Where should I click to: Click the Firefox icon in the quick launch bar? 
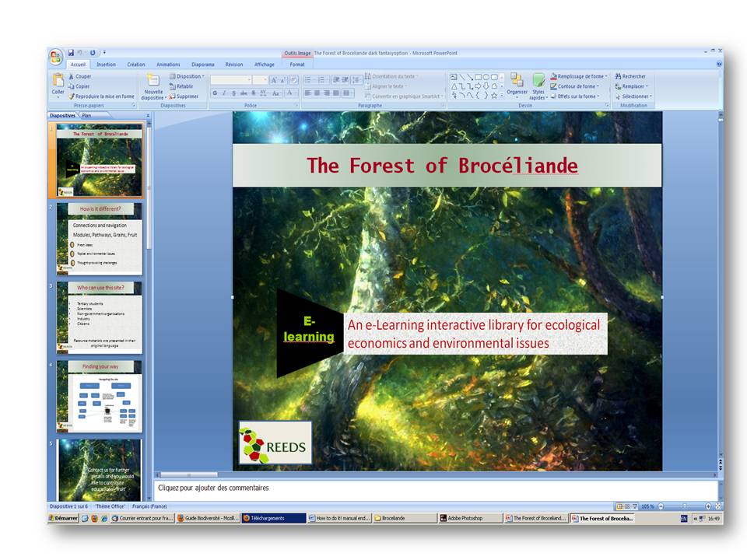click(94, 519)
